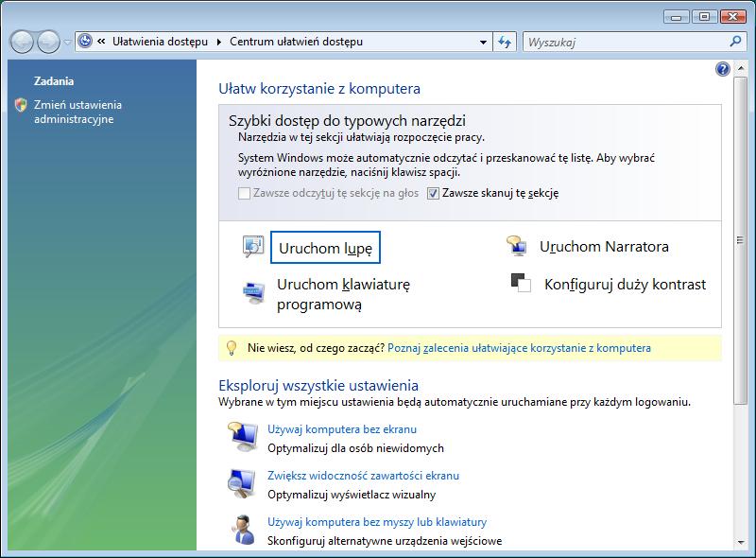Click the vertical scrollbar thumb

[741, 240]
